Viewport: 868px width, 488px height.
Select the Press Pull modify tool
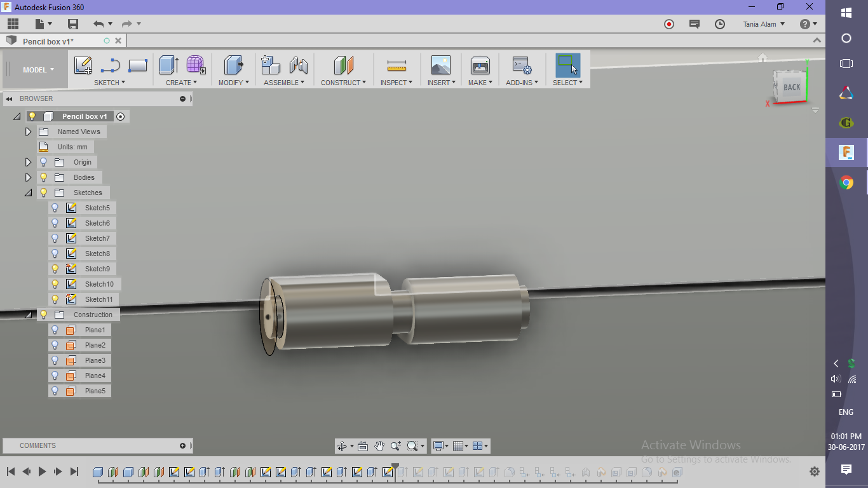coord(233,65)
